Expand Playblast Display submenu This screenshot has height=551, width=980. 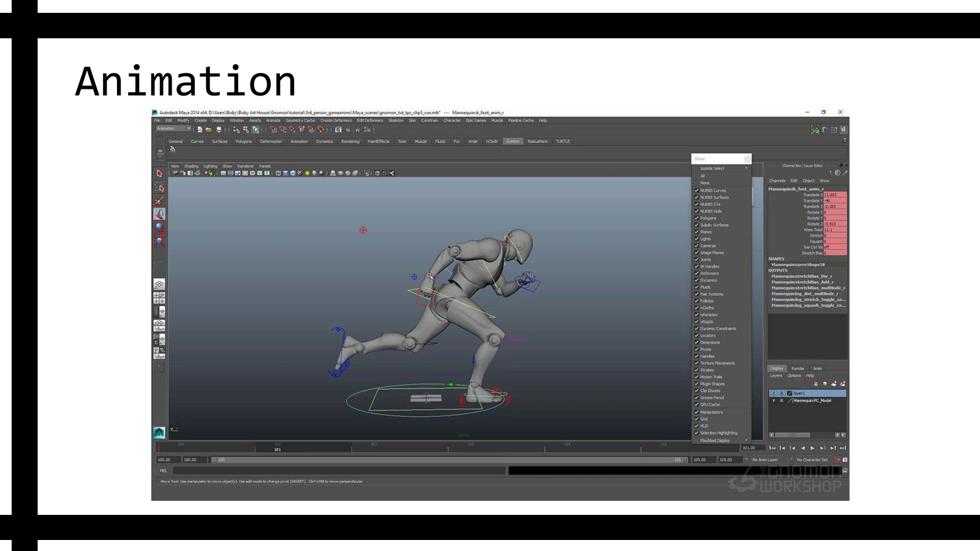(722, 440)
